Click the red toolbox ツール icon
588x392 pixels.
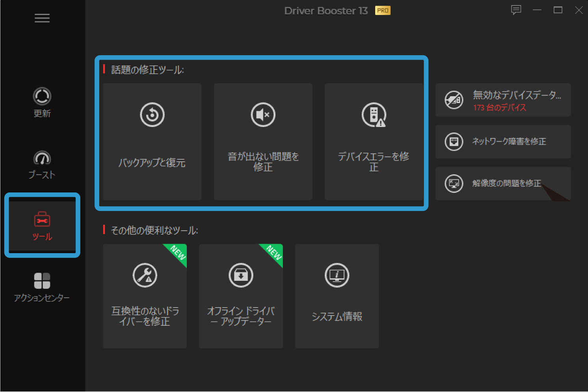pos(42,220)
